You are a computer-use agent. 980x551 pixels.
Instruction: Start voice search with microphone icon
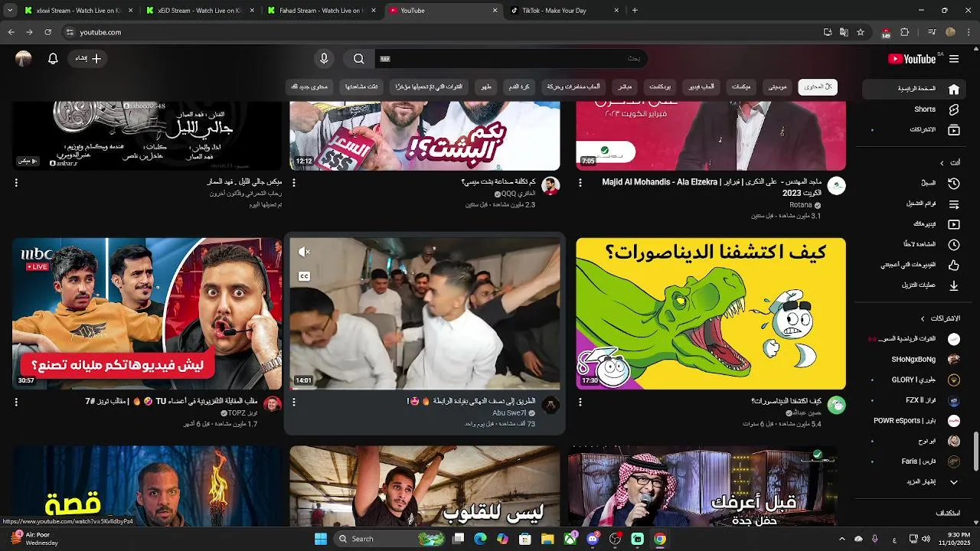pyautogui.click(x=324, y=59)
